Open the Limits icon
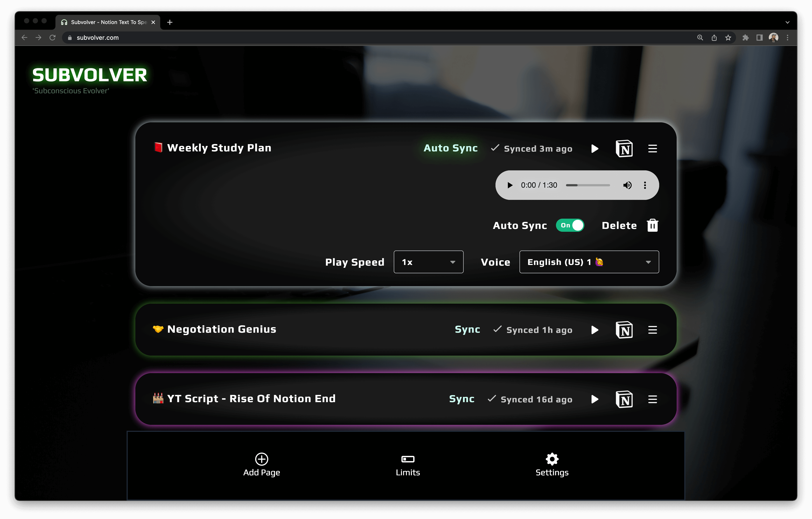The width and height of the screenshot is (812, 519). (408, 459)
